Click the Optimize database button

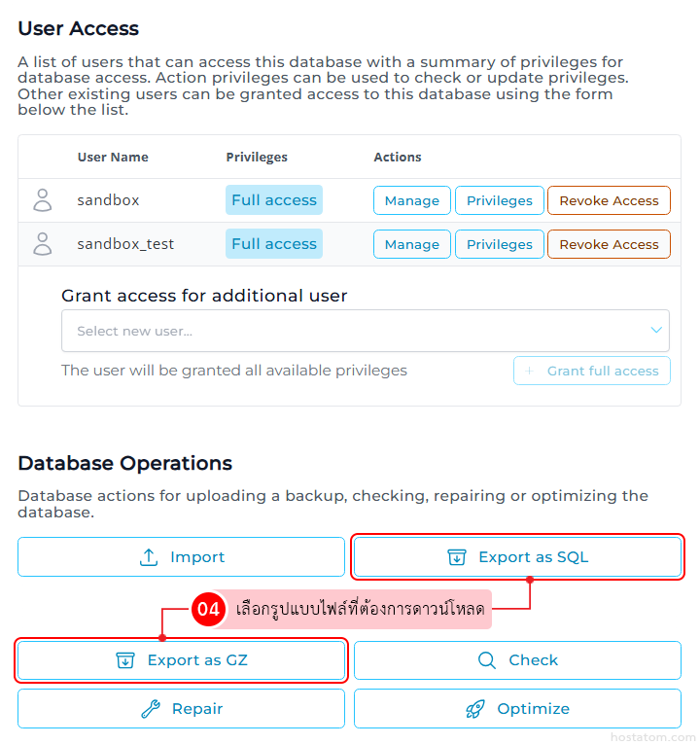517,709
